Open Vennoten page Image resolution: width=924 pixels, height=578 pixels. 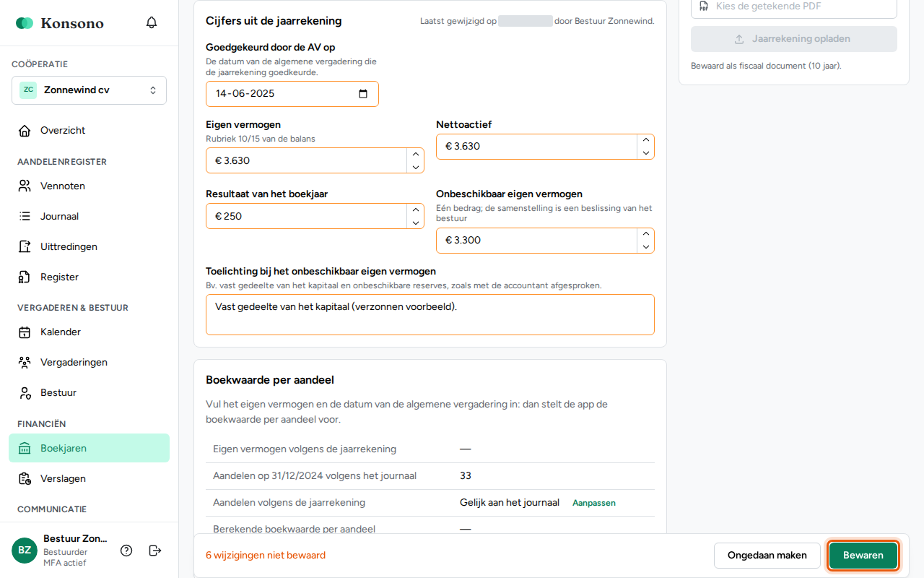point(89,186)
